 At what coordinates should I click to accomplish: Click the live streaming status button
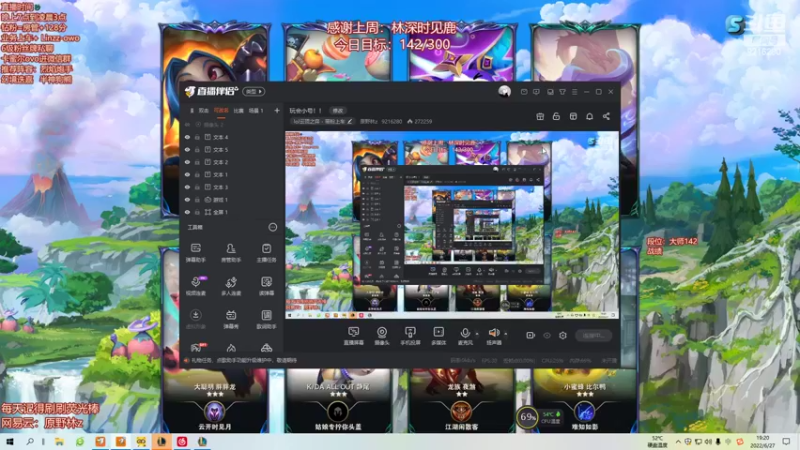click(x=594, y=336)
